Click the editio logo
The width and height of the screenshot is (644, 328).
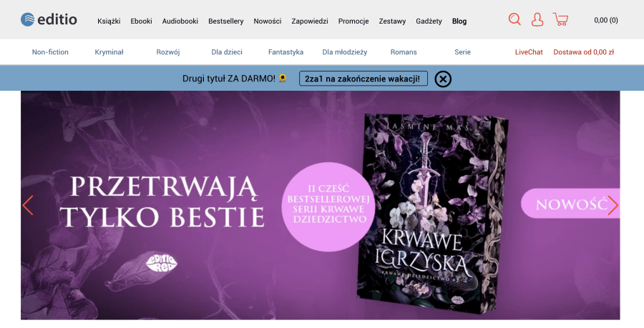click(49, 19)
